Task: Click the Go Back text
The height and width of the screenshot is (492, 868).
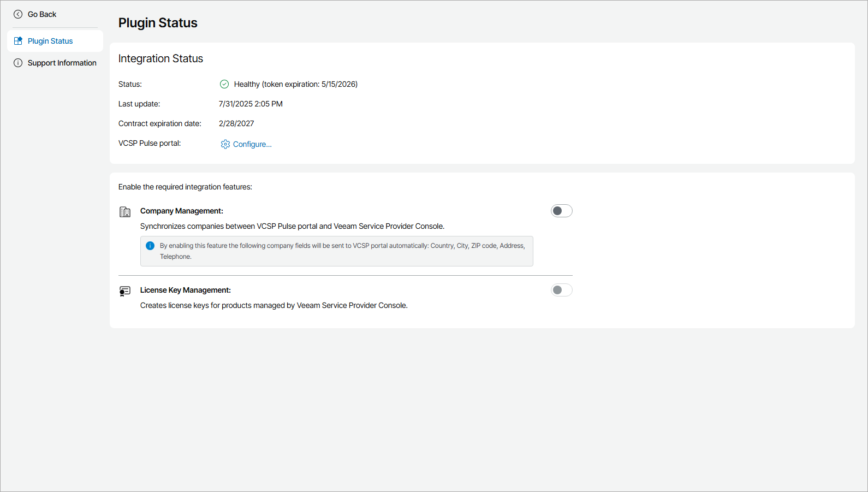Action: point(42,14)
